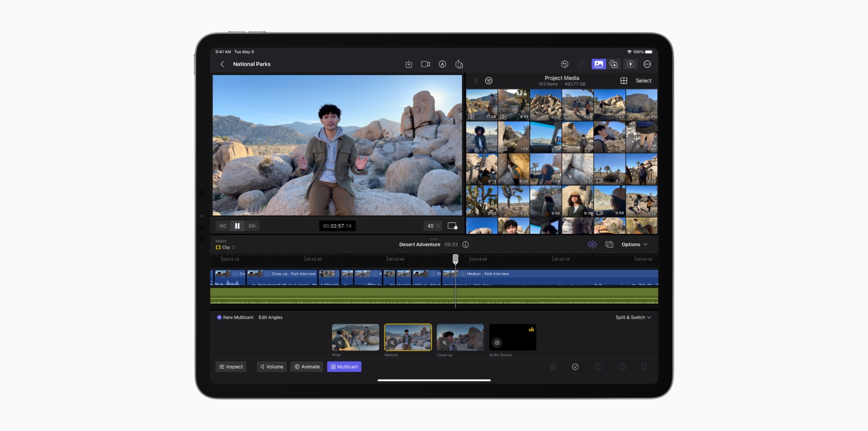This screenshot has height=431, width=868.
Task: Tap Edit Angles
Action: pyautogui.click(x=271, y=318)
